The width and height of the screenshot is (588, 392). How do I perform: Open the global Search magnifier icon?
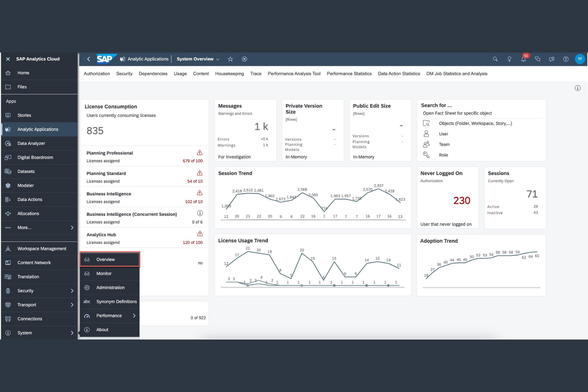(495, 59)
